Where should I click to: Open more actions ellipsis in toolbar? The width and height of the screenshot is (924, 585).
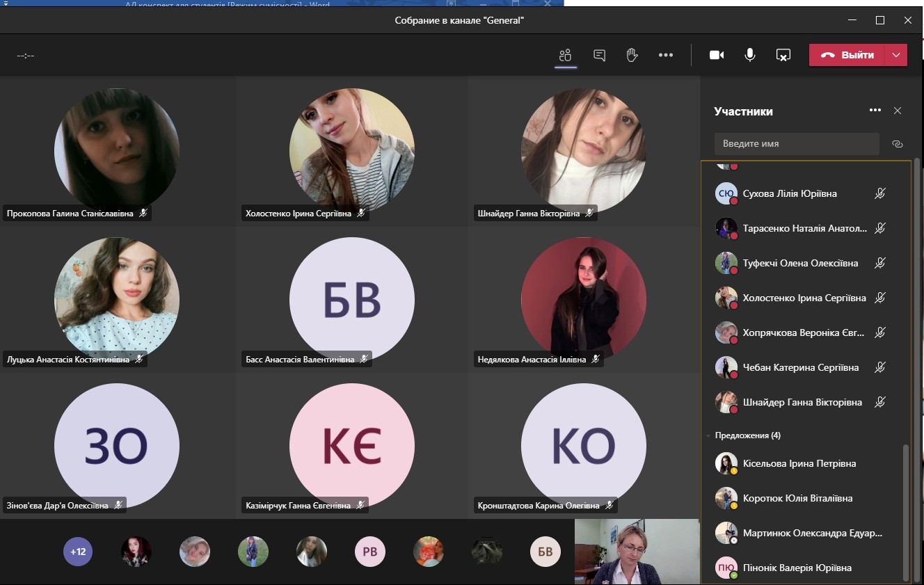(x=666, y=56)
